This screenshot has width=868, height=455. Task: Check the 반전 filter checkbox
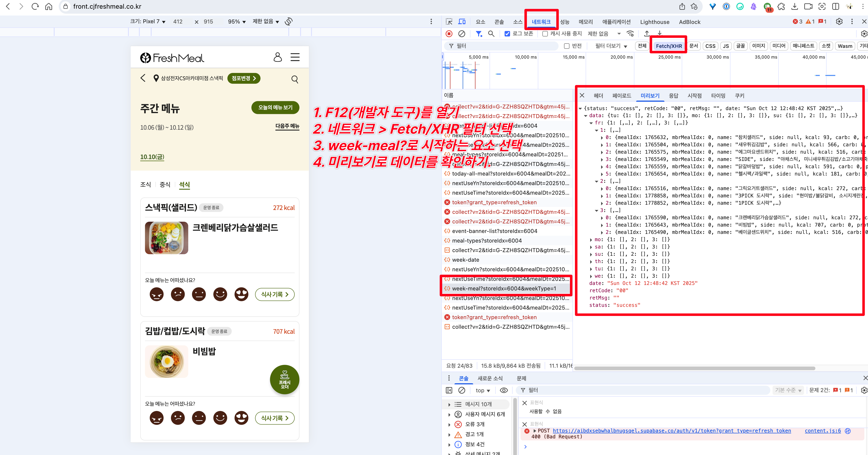pyautogui.click(x=567, y=46)
